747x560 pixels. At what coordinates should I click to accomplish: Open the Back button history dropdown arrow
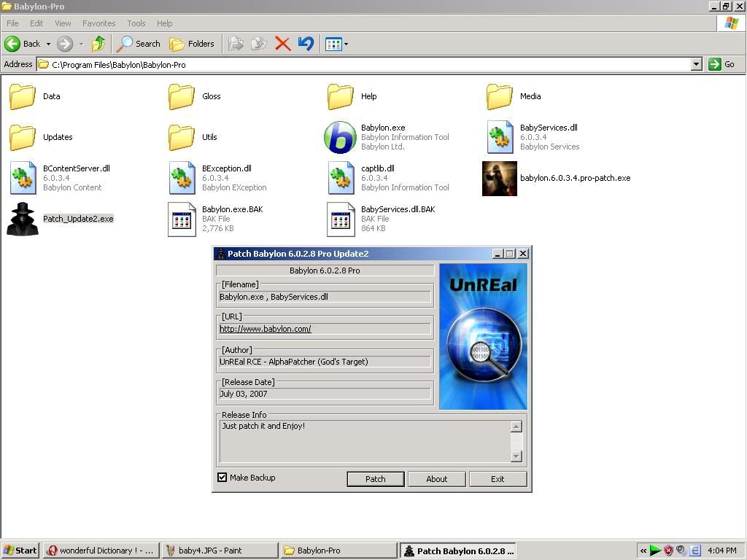click(48, 44)
